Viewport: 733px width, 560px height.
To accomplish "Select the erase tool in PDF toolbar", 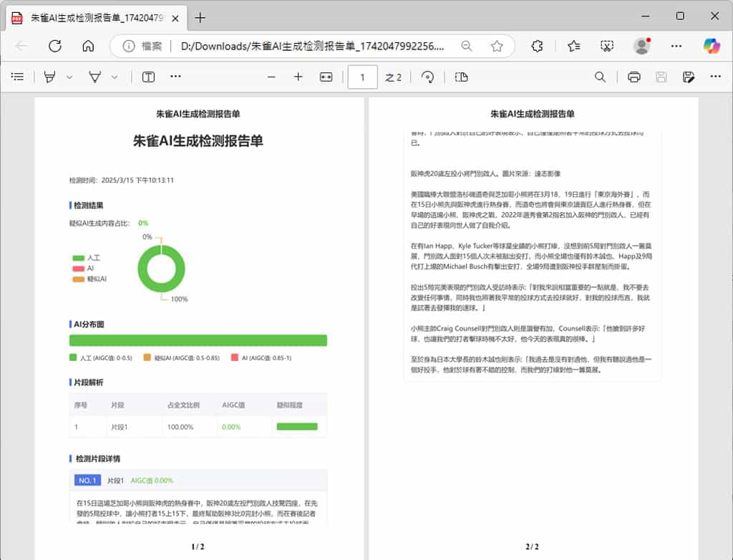I will (94, 77).
